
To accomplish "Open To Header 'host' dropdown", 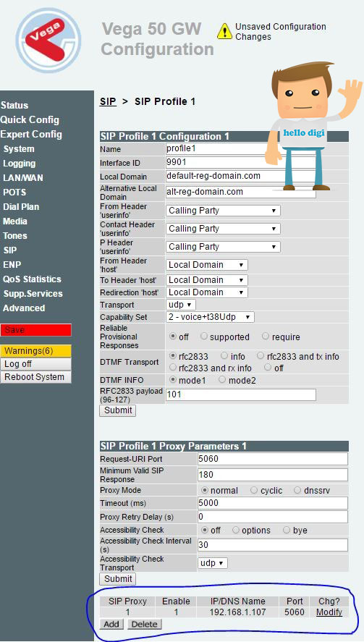I will click(207, 280).
